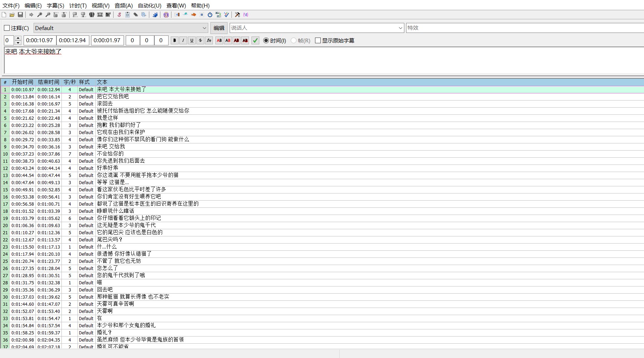
Task: Launch ASSDraw anime girl icon
Action: pos(166,15)
